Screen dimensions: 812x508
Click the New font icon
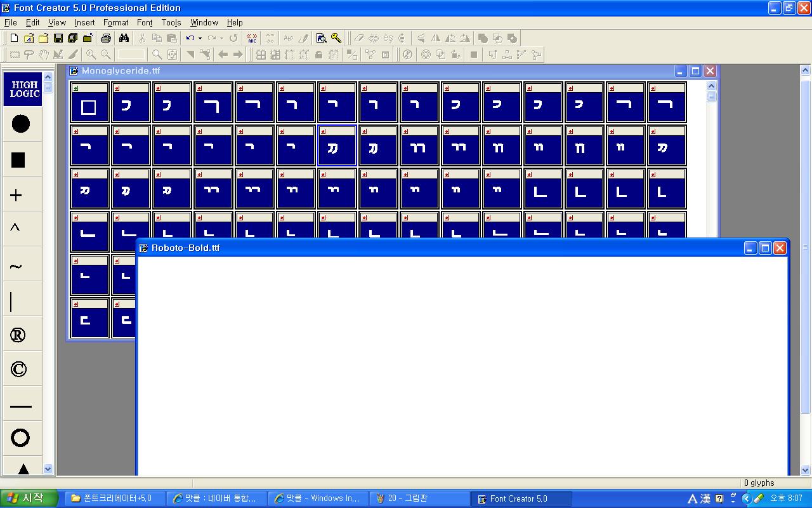[x=14, y=38]
